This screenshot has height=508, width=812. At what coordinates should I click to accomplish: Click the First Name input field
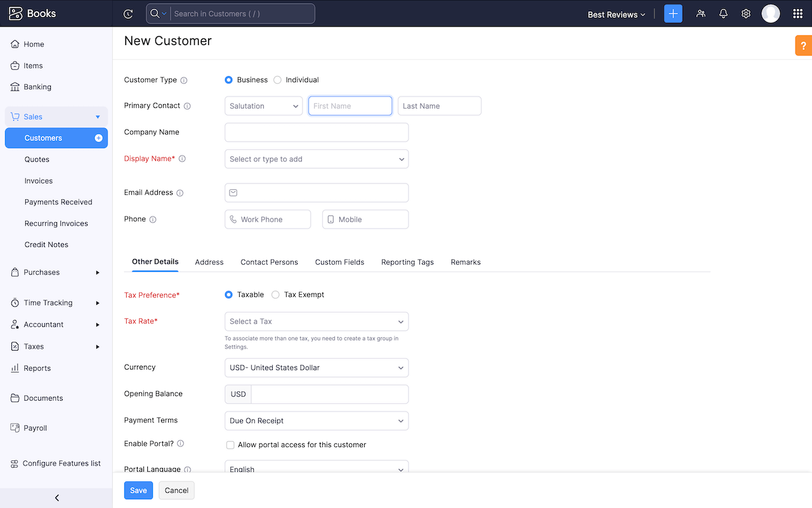tap(350, 105)
